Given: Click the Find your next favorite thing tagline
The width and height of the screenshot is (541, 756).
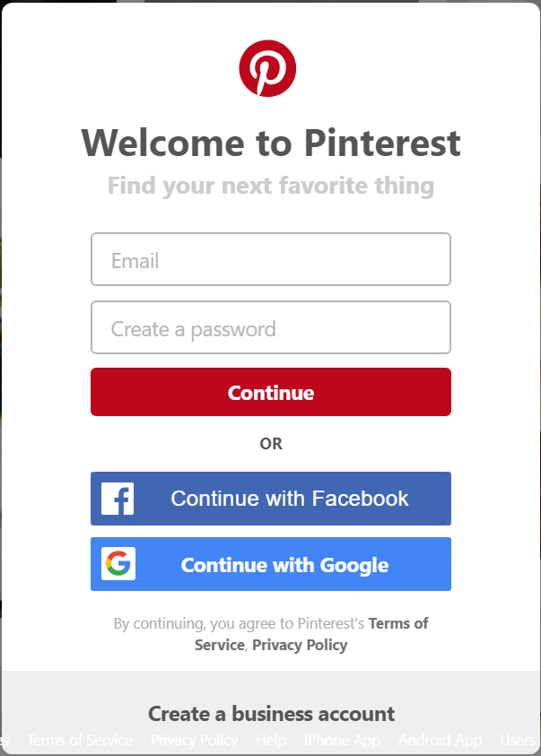Looking at the screenshot, I should point(270,186).
